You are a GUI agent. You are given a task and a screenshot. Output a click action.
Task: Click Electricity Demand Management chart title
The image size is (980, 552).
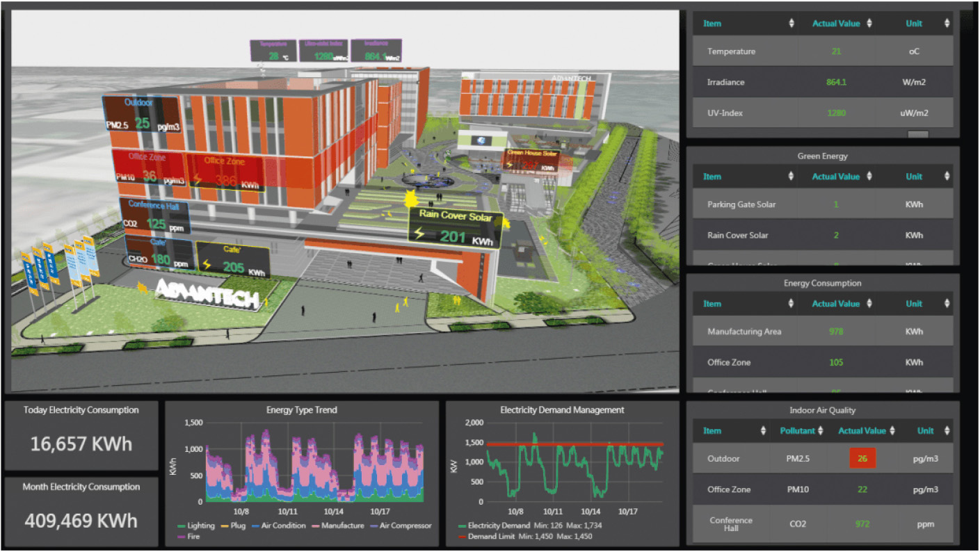(x=562, y=410)
